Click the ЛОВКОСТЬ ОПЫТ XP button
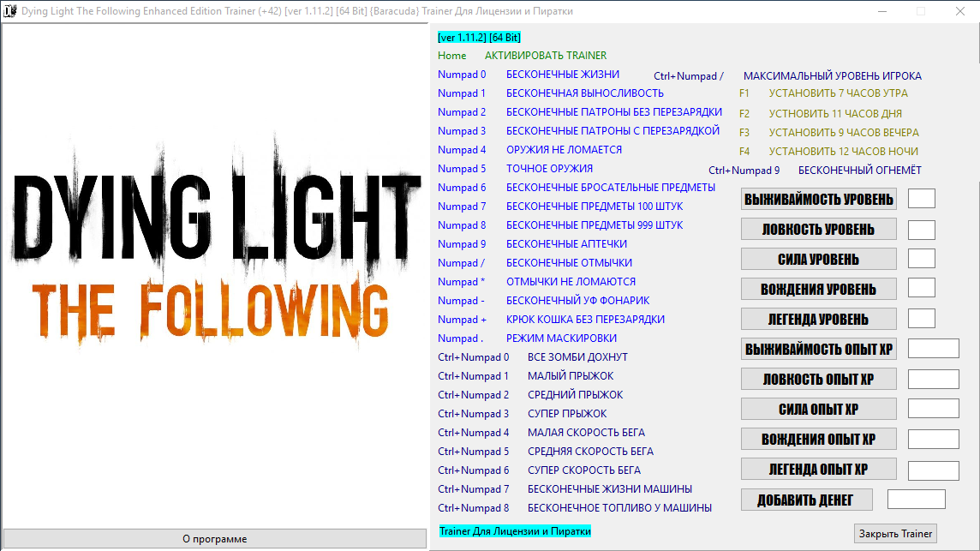The height and width of the screenshot is (551, 980). pos(819,379)
